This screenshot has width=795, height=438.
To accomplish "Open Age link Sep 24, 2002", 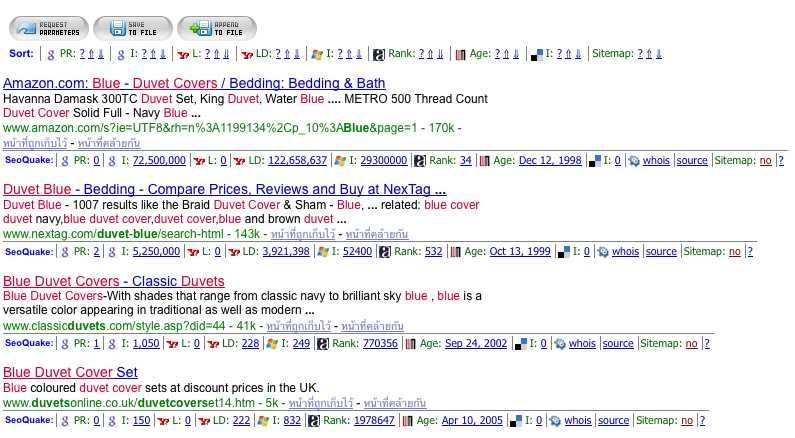I will (x=476, y=344).
